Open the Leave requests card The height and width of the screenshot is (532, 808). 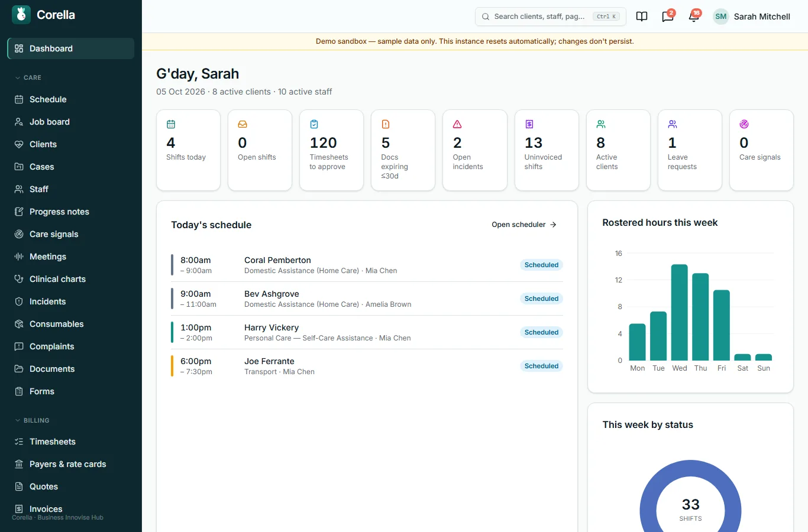690,150
